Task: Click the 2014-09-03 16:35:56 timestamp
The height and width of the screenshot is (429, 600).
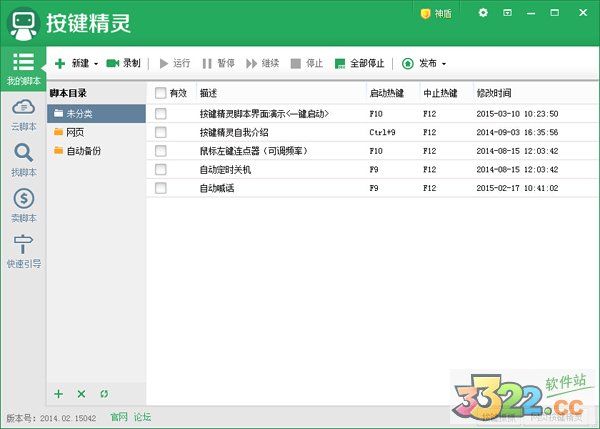Action: (517, 132)
